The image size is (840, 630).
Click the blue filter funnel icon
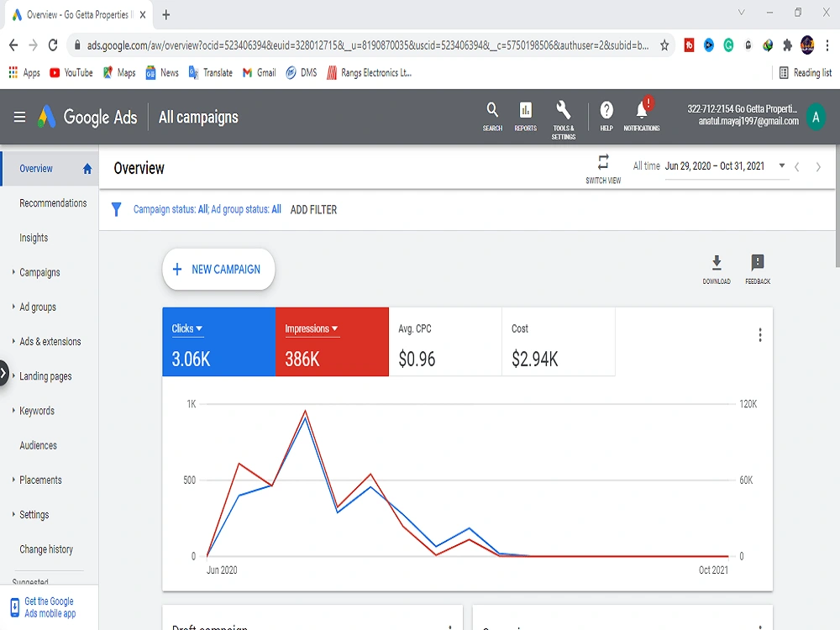(x=116, y=209)
